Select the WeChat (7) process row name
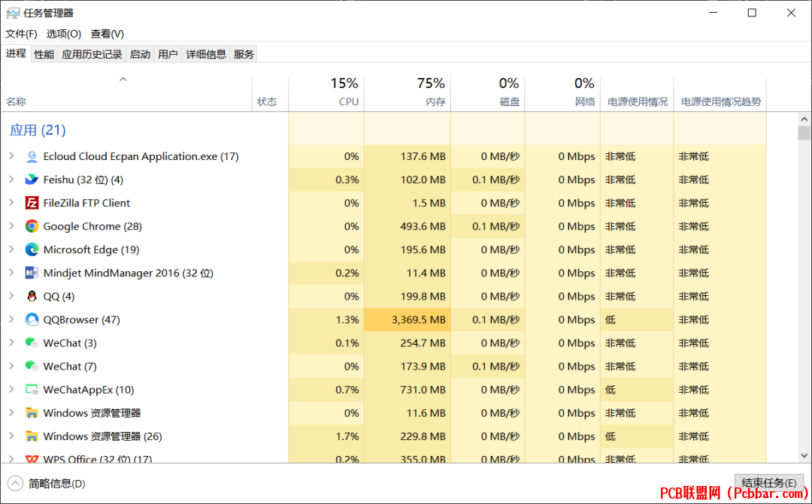This screenshot has width=812, height=504. click(x=70, y=367)
